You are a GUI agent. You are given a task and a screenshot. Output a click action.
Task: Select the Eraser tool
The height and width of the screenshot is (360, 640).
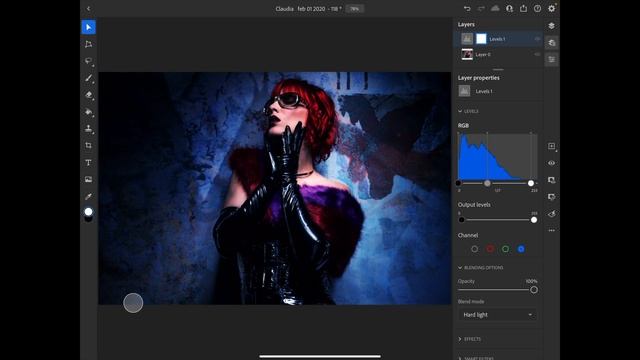click(x=89, y=95)
